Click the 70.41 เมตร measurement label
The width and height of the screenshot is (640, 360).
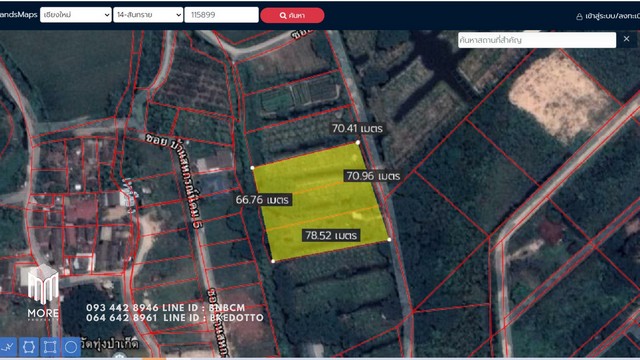pos(357,128)
